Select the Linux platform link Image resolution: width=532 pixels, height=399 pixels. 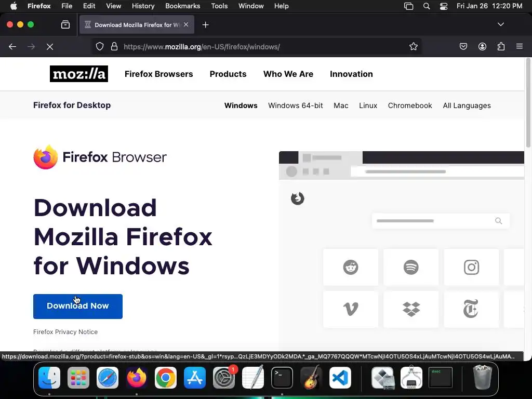[x=368, y=105]
